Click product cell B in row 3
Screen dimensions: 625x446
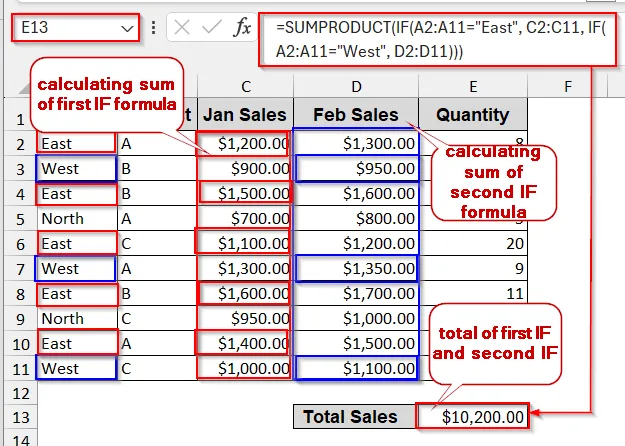click(x=157, y=169)
